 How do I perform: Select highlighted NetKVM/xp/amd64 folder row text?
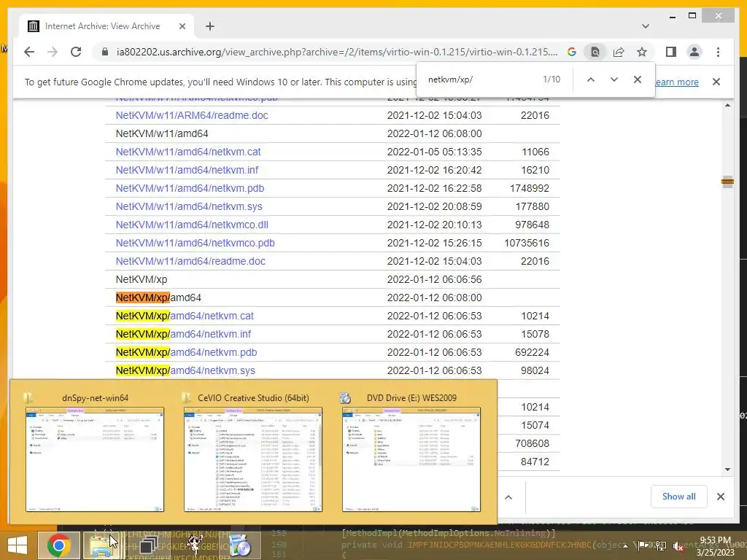tap(158, 297)
